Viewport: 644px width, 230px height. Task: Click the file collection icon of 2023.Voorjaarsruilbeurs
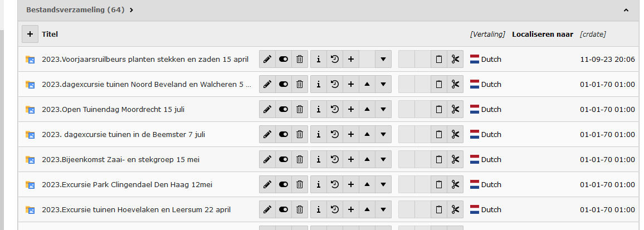30,59
